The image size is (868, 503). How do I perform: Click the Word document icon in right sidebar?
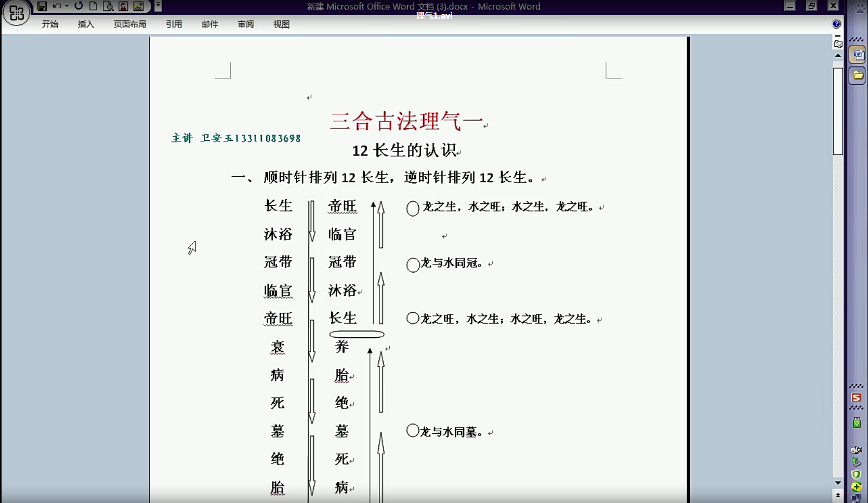tap(857, 54)
